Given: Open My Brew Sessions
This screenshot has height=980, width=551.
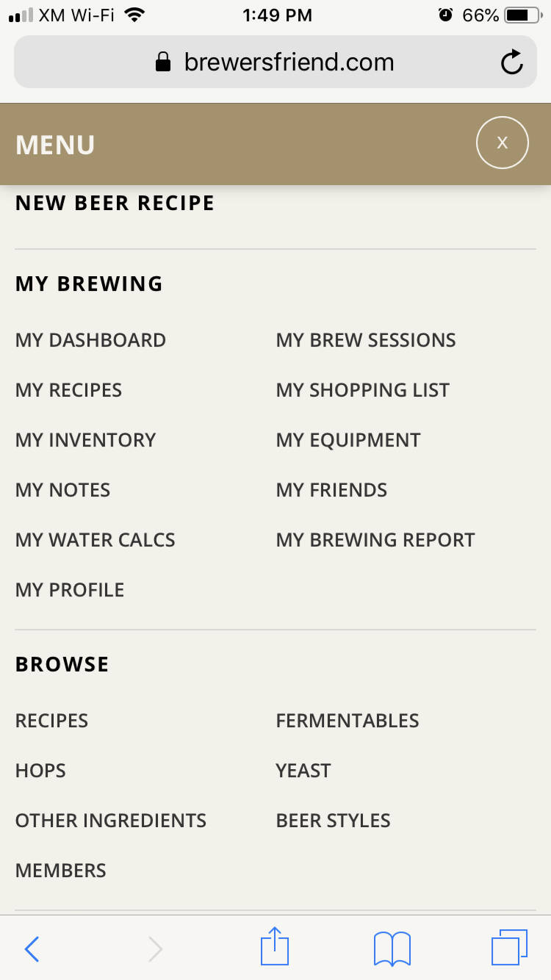Looking at the screenshot, I should tap(366, 340).
